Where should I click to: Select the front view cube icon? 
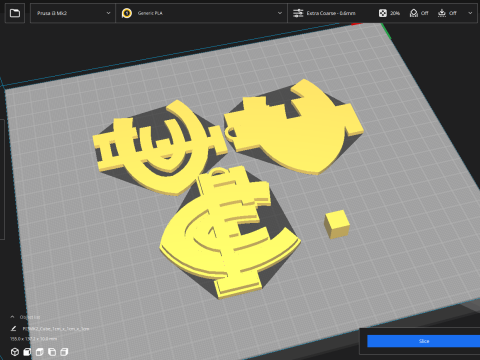(x=27, y=352)
